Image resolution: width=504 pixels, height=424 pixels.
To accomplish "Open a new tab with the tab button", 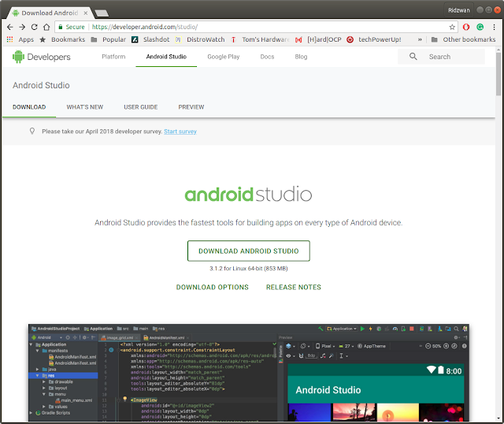I will point(102,13).
